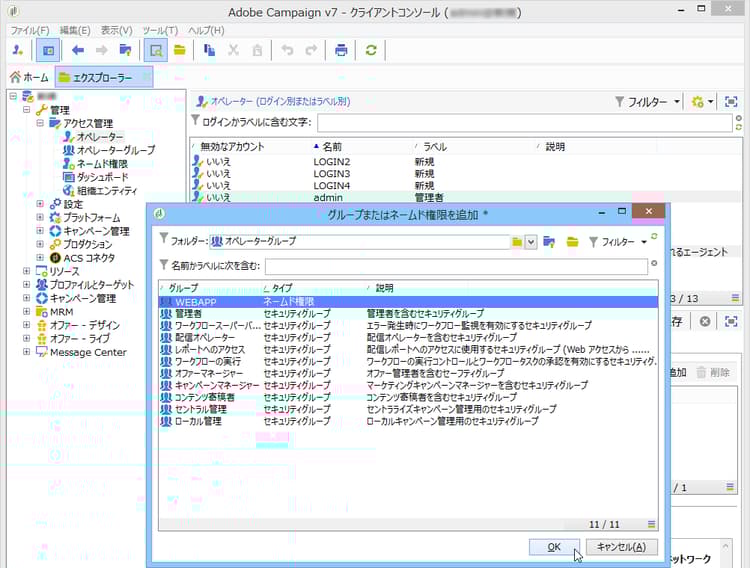The width and height of the screenshot is (750, 568).
Task: Click the copy icon in main toolbar
Action: point(209,50)
